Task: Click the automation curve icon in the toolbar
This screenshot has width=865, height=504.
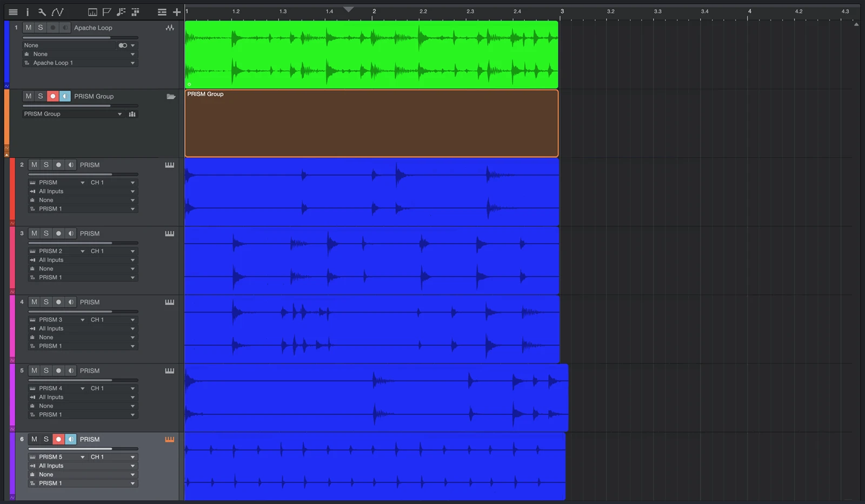Action: (x=57, y=12)
